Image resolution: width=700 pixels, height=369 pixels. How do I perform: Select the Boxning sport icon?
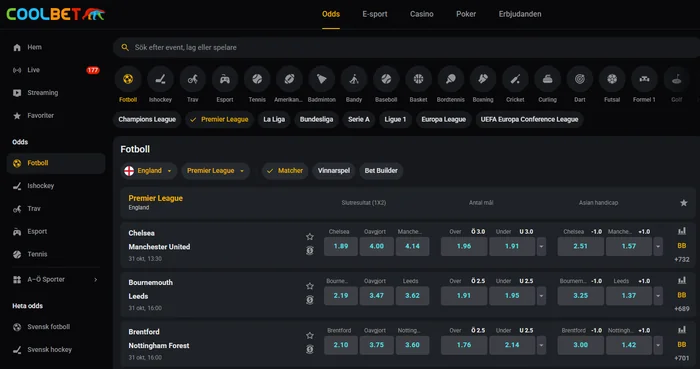click(483, 79)
